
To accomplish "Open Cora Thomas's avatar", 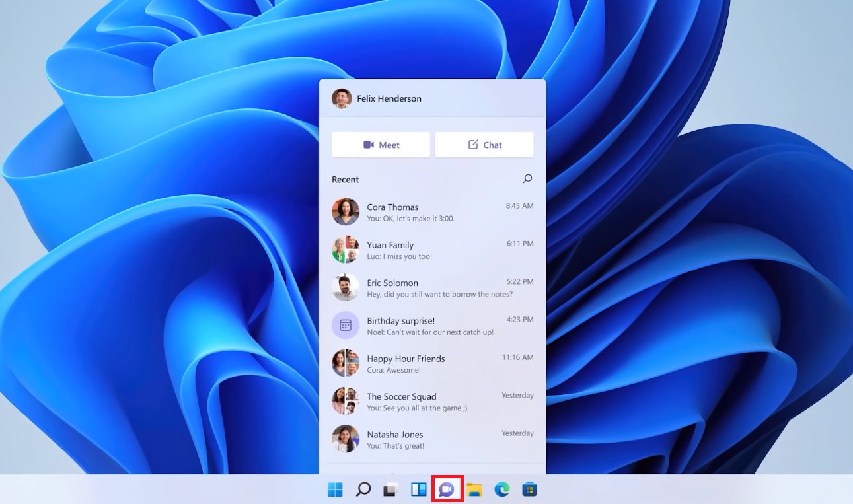I will point(346,211).
